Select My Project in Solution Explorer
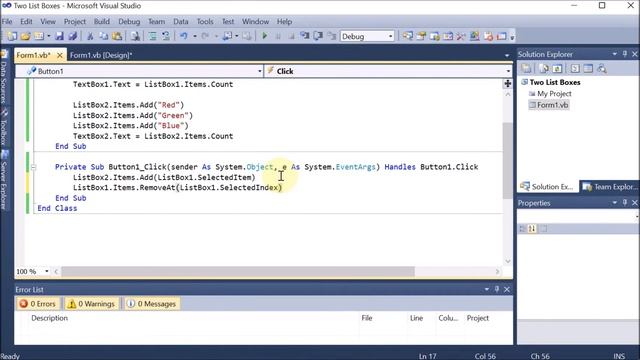Image resolution: width=640 pixels, height=360 pixels. [x=550, y=93]
